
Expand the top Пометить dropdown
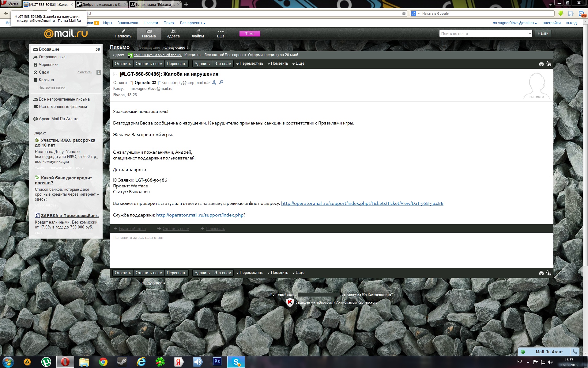tap(278, 63)
